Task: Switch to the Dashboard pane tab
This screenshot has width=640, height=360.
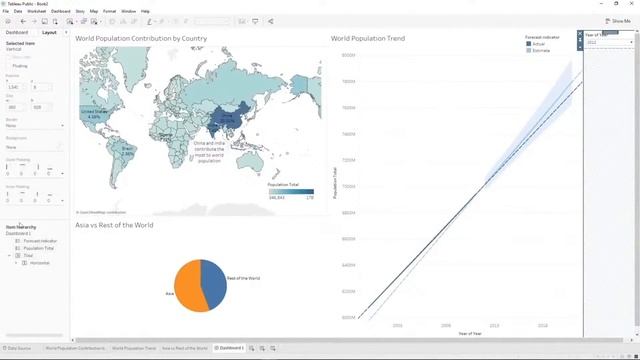Action: 17,32
